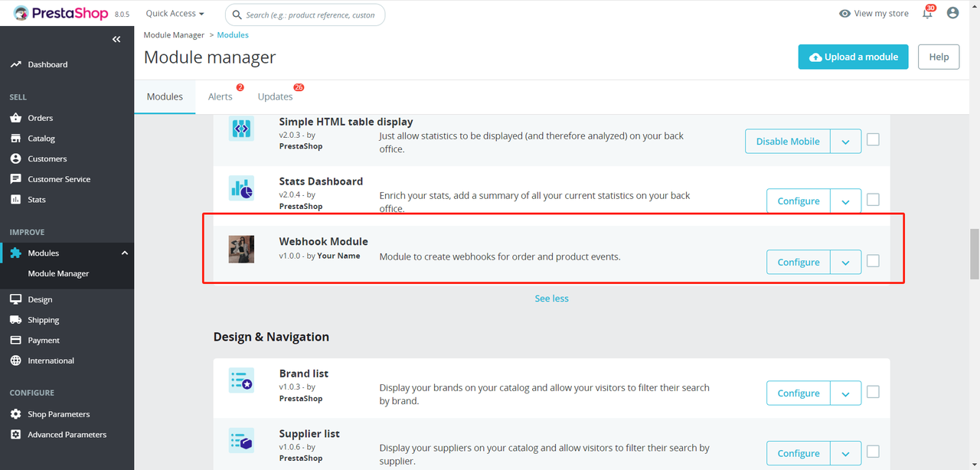
Task: Click the Dashboard trend icon
Action: click(x=15, y=64)
